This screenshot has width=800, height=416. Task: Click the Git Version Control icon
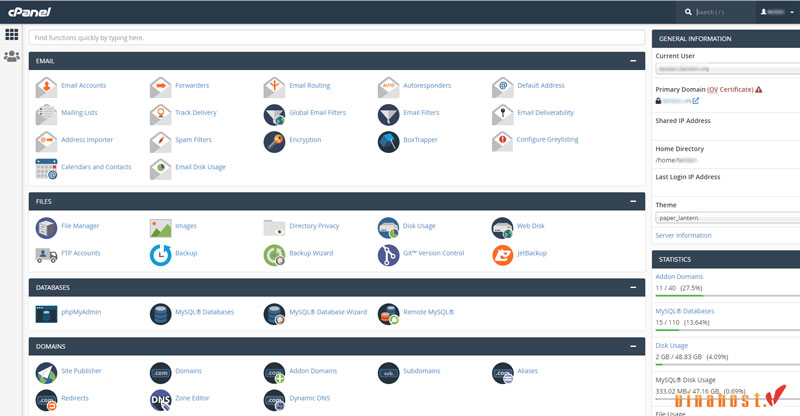coord(389,255)
